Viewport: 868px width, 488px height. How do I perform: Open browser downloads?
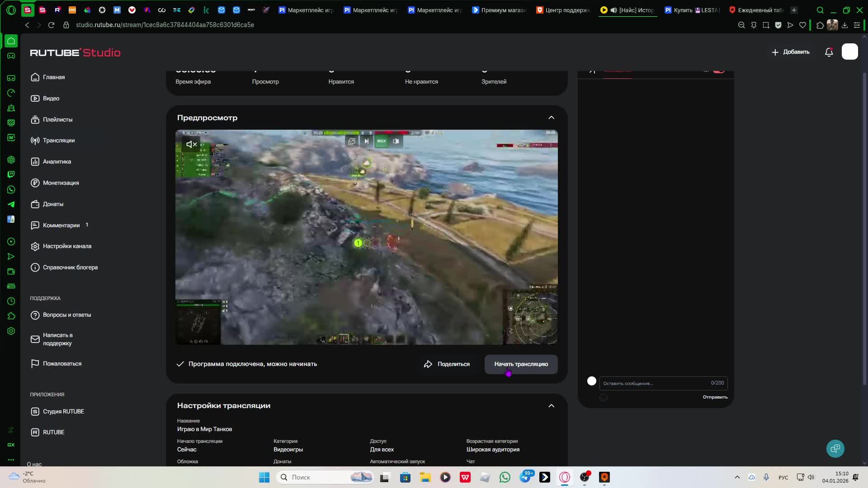click(844, 25)
